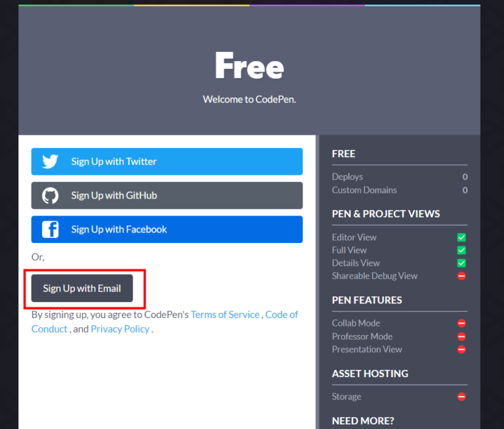
Task: Select Sign Up with Facebook
Action: click(x=167, y=229)
